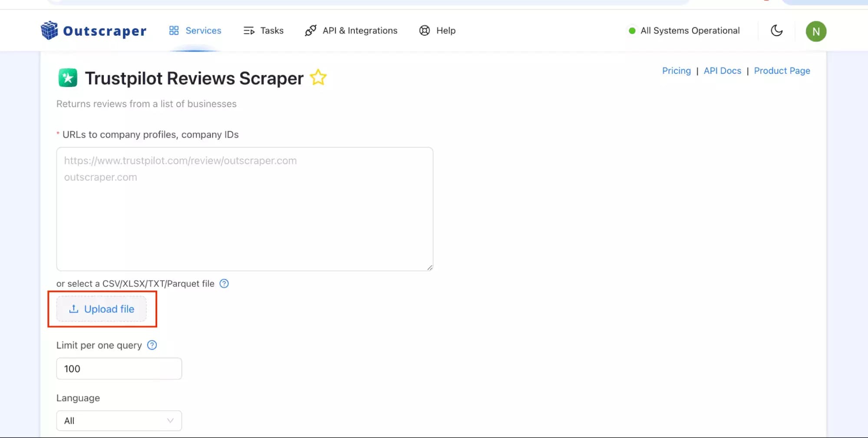Open the CSV file format help tooltip
The image size is (868, 438).
(224, 283)
